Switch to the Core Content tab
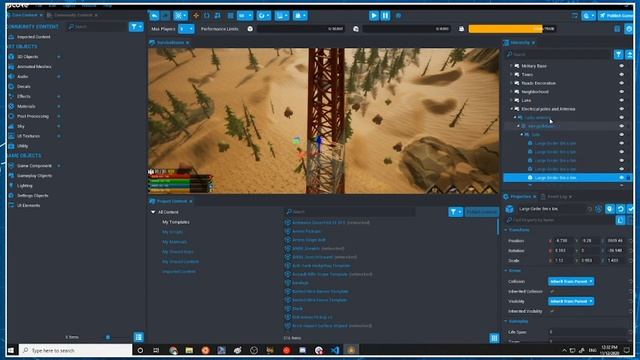640x360 pixels. (x=24, y=15)
